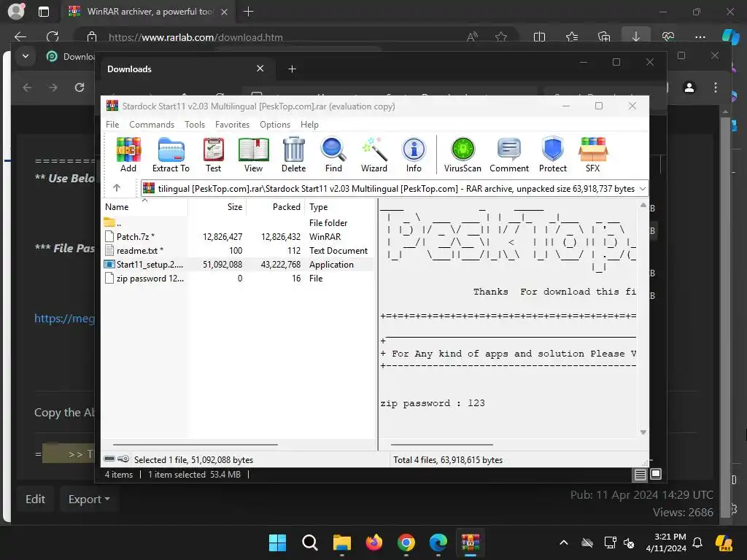The height and width of the screenshot is (560, 747).
Task: Expand the archive path dropdown
Action: pos(642,189)
